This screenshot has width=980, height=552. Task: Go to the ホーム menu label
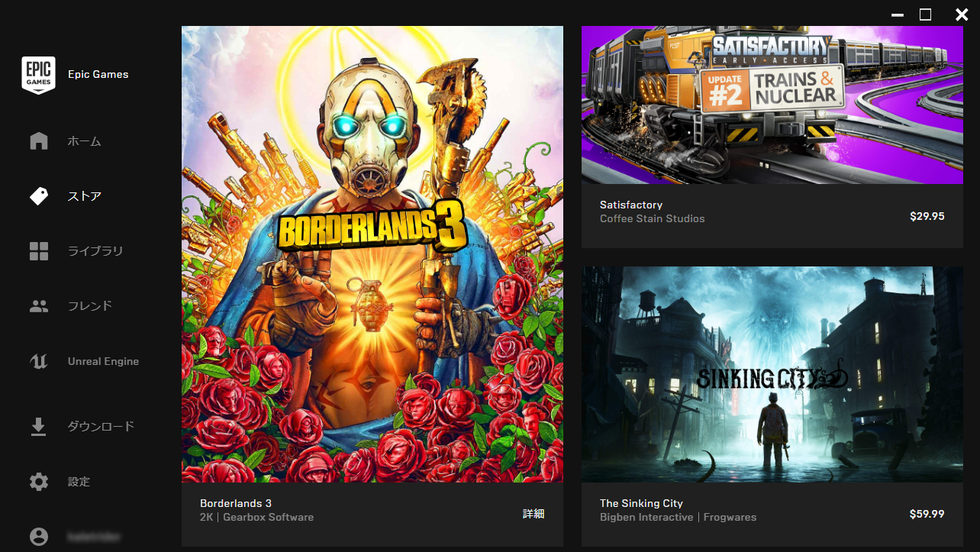tap(84, 141)
